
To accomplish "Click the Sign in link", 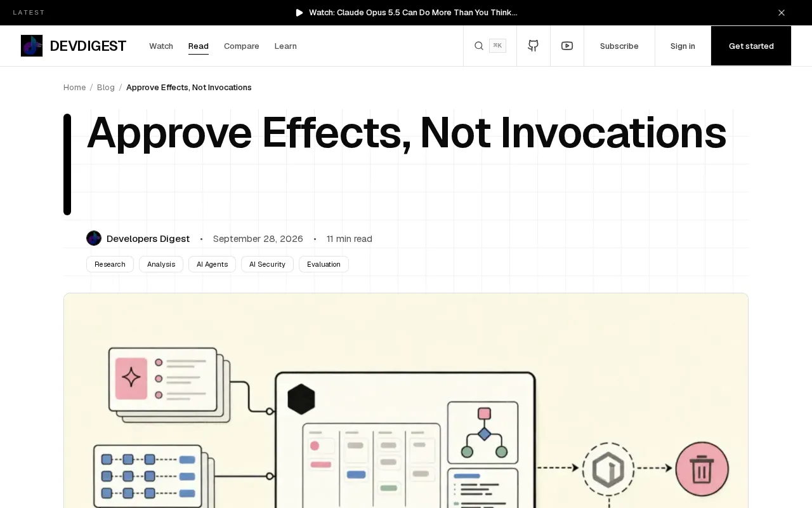I will pyautogui.click(x=683, y=46).
